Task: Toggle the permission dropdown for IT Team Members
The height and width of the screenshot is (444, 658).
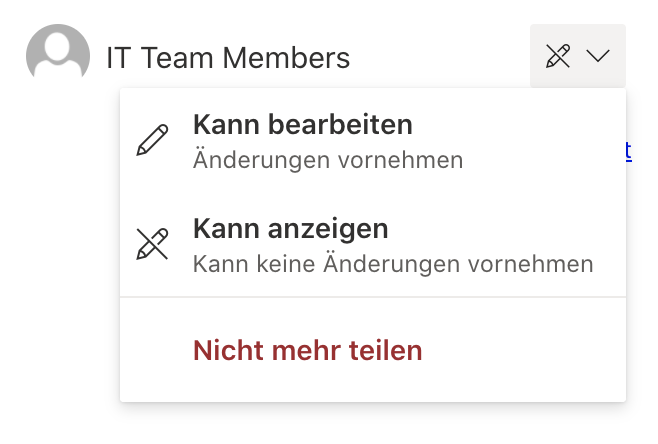Action: tap(578, 57)
